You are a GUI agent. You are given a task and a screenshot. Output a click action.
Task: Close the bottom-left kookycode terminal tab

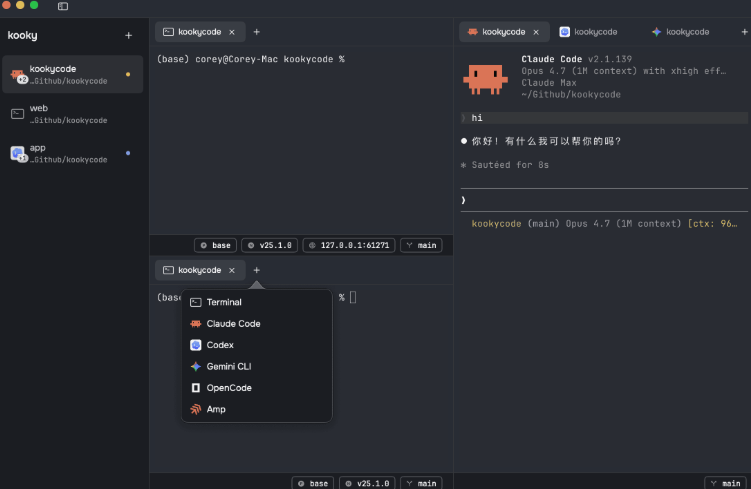[x=232, y=271]
